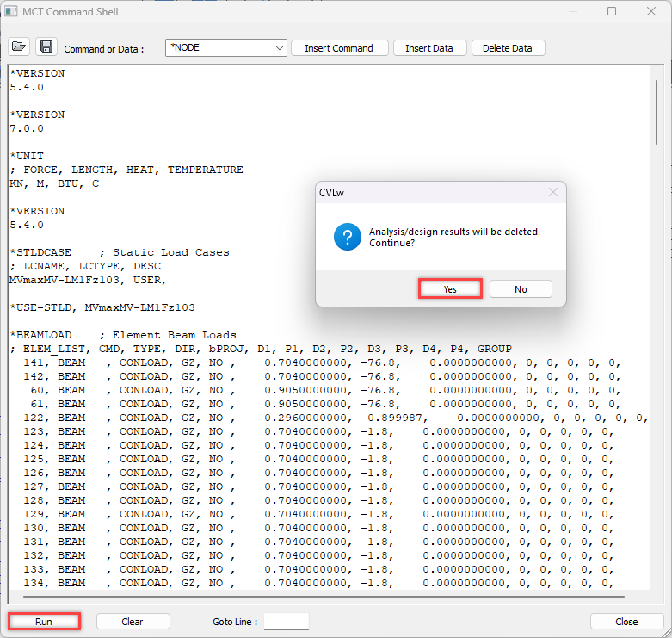
Task: Close the CVLw dialog with its X
Action: (553, 193)
